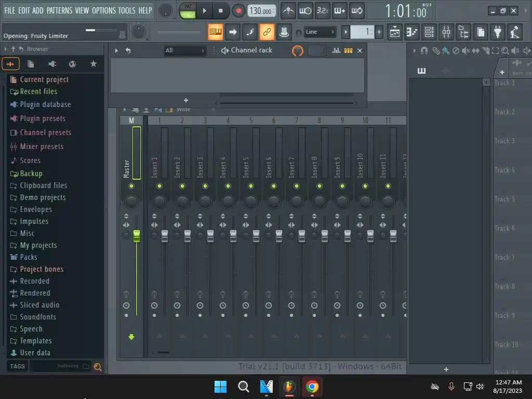
Task: Open Windows Start menu
Action: coord(220,387)
